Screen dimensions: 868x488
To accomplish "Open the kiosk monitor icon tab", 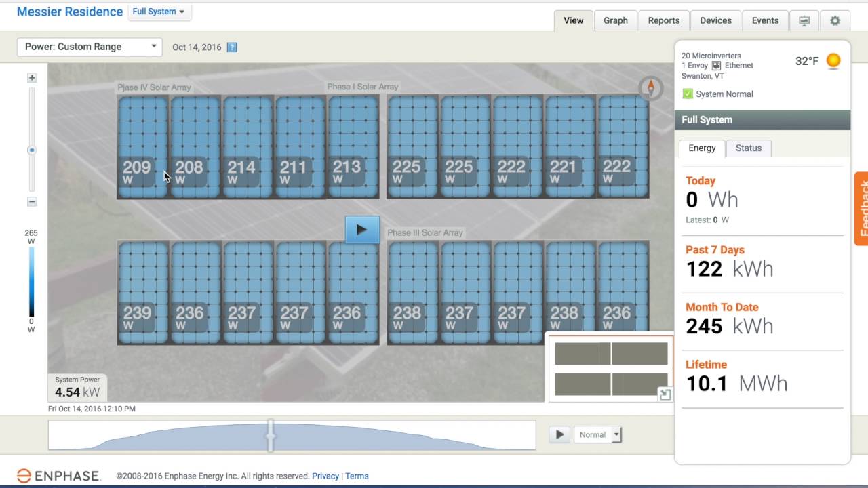I will click(x=804, y=20).
